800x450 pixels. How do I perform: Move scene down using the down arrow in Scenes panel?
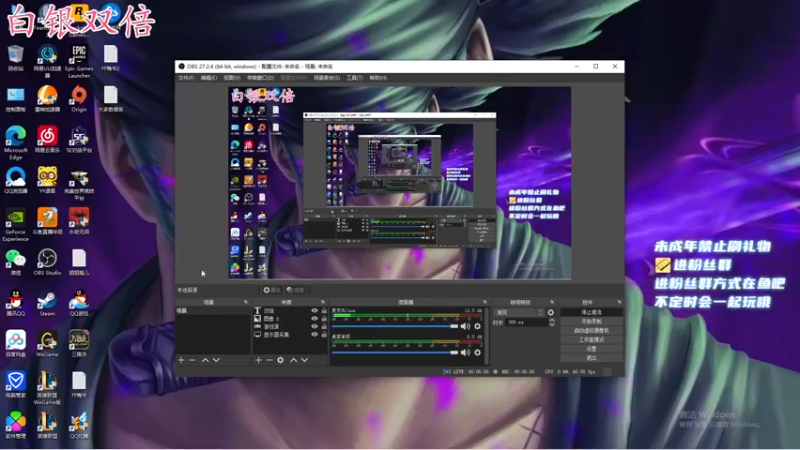coord(216,360)
